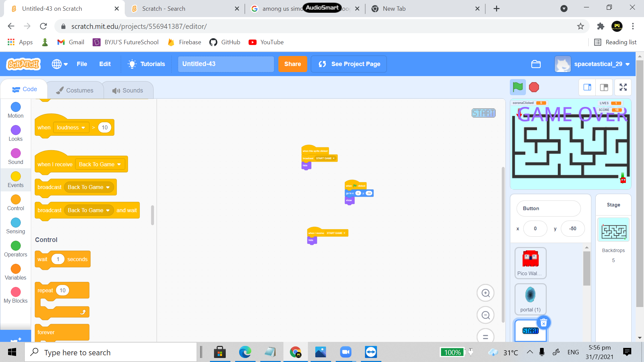The width and height of the screenshot is (644, 362).
Task: Switch to the Costumes tab
Action: coord(75,90)
